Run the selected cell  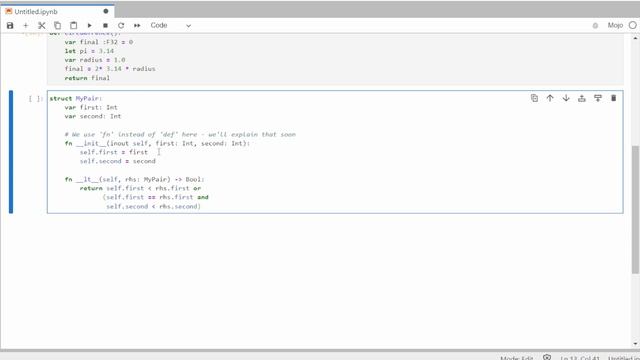89,25
